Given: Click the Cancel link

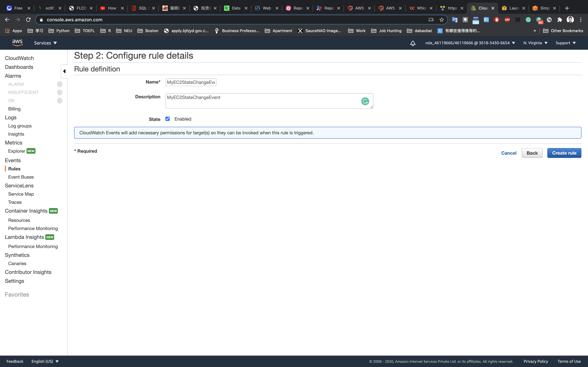Looking at the screenshot, I should pos(509,153).
